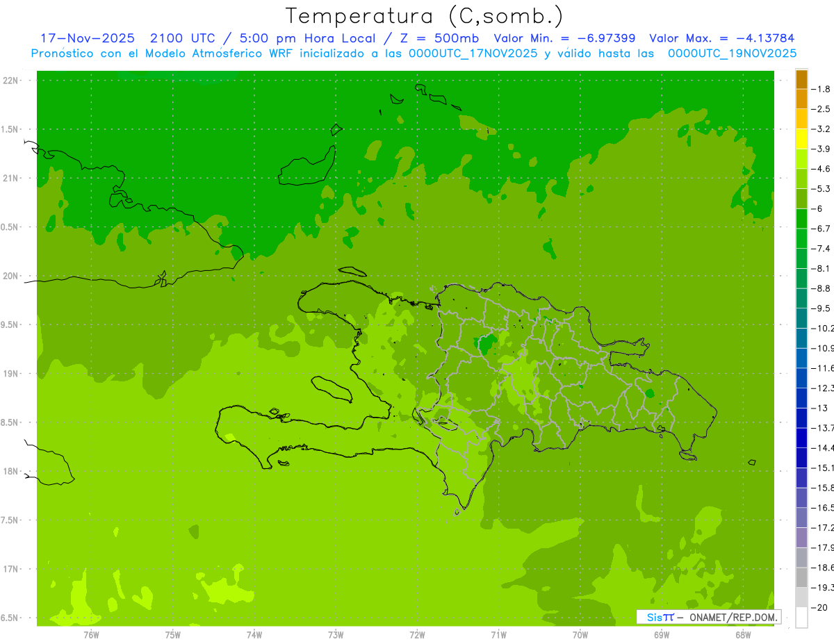
Task: Click the '69W' longitude label
Action: (662, 634)
